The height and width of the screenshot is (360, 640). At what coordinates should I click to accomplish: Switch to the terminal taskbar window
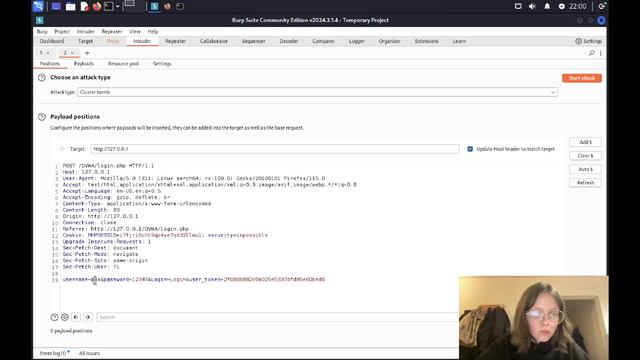(x=180, y=7)
